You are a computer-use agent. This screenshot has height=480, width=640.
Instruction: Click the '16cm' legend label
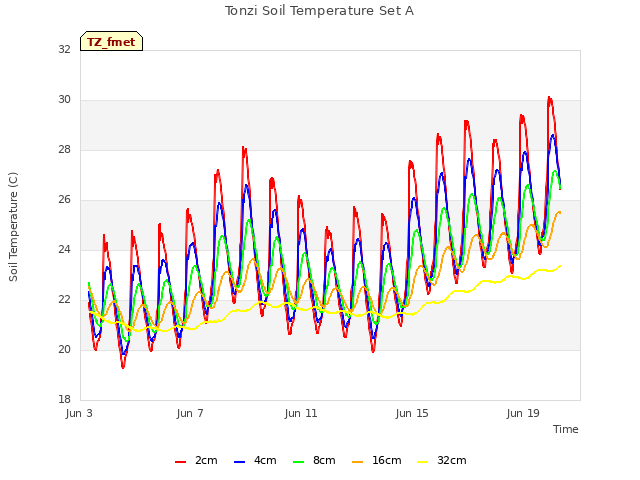click(387, 460)
